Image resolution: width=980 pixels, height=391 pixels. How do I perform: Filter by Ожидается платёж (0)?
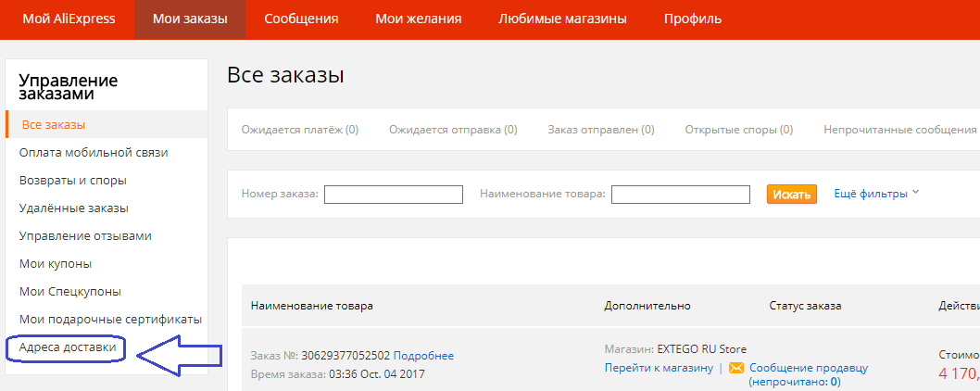click(x=300, y=130)
